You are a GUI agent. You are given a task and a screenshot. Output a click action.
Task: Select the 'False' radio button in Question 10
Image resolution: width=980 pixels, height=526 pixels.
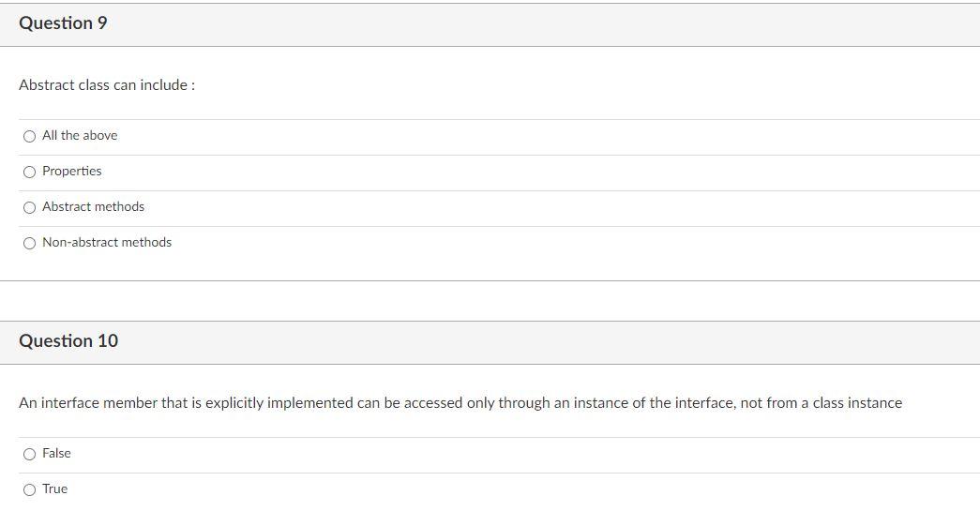(x=29, y=454)
